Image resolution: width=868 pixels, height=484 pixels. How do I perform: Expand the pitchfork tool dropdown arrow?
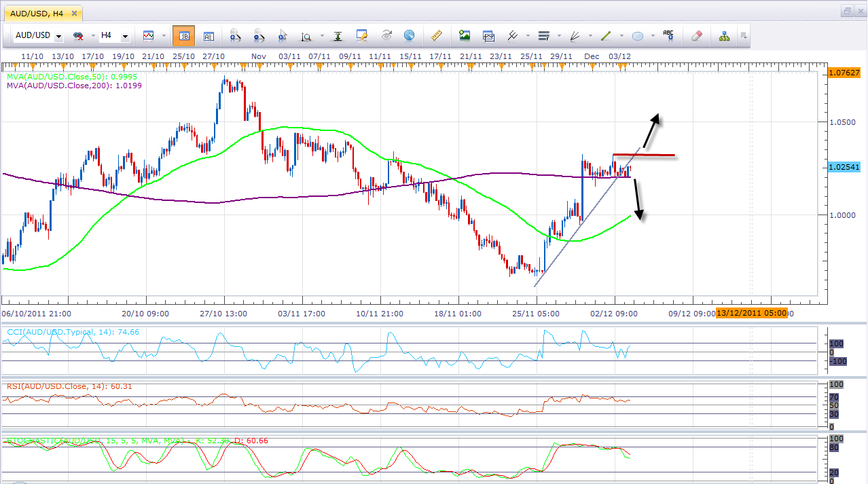click(528, 36)
